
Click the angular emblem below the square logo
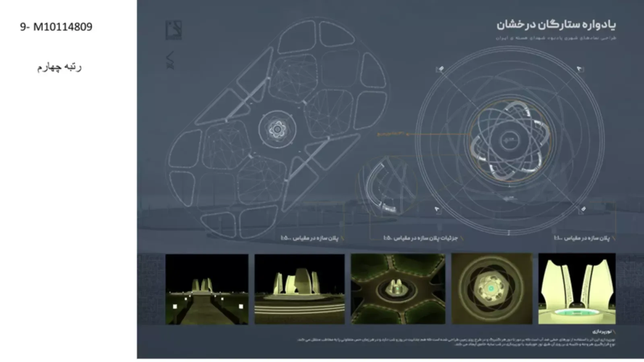[170, 60]
